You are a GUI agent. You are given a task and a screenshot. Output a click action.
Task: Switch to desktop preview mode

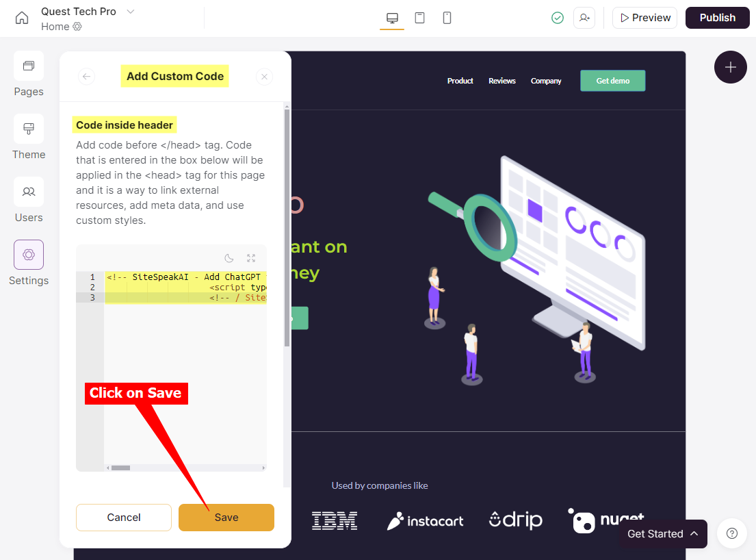point(392,18)
